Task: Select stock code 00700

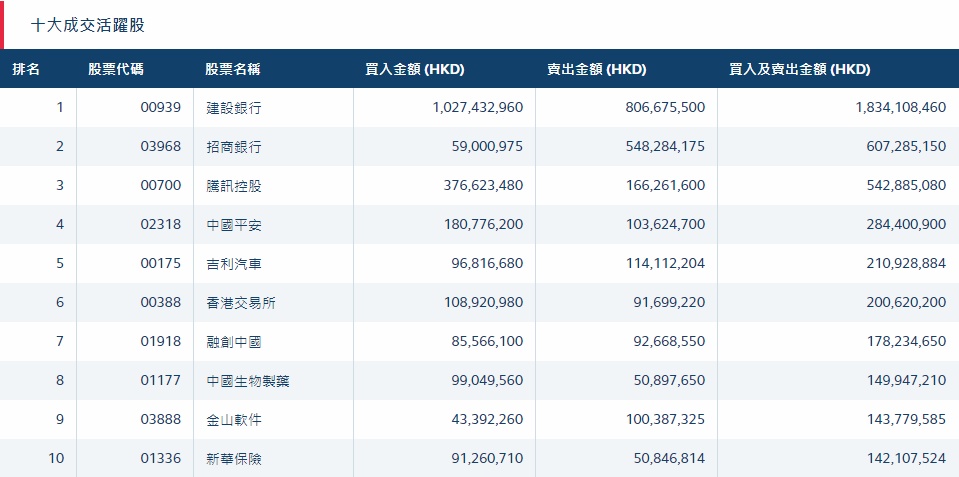Action: 161,186
